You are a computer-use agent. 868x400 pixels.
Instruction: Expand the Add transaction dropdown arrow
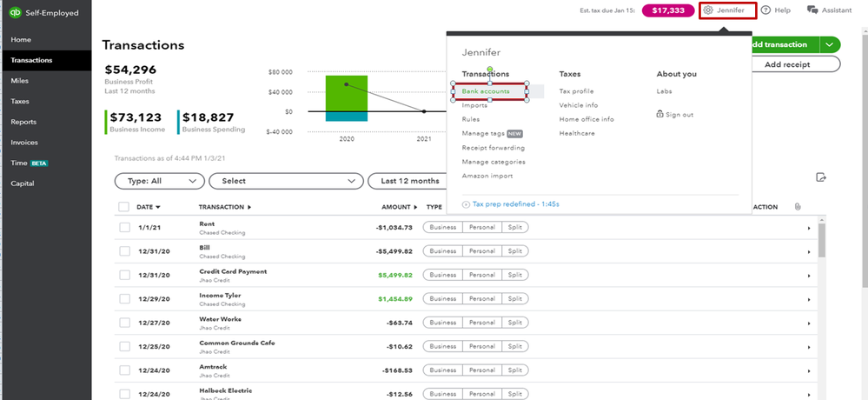point(829,45)
